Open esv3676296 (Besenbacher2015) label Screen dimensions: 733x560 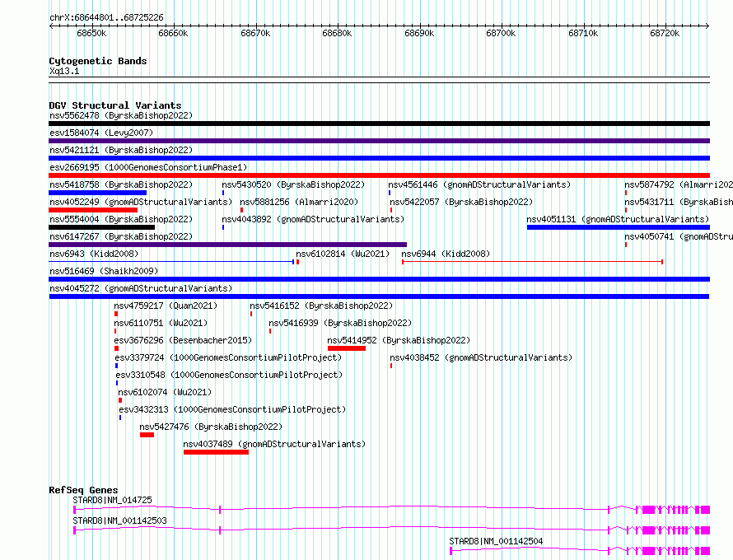[x=183, y=340]
